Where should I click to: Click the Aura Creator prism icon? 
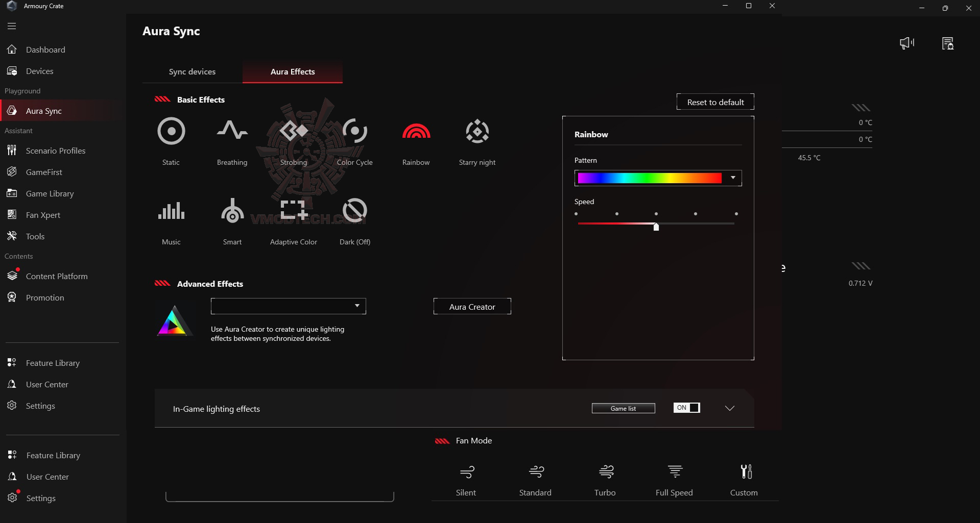174,320
